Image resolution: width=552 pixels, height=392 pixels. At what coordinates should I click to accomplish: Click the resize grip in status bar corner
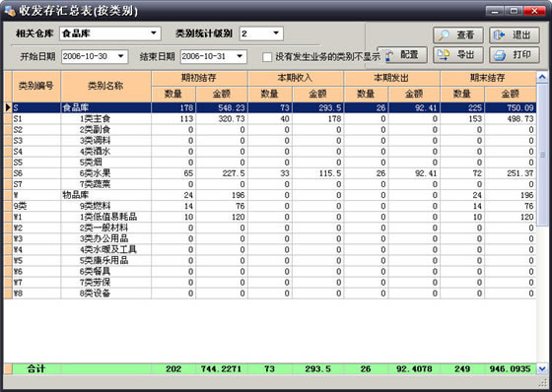(x=542, y=383)
